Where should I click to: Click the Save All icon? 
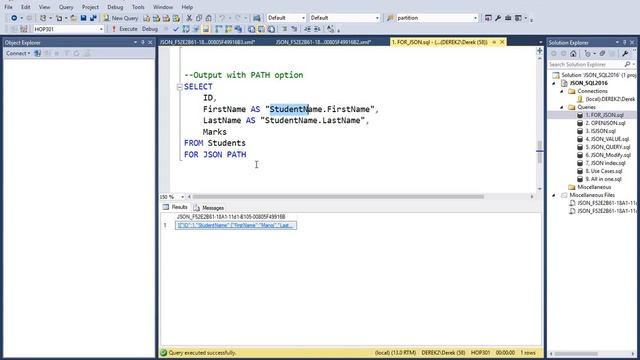pos(93,18)
